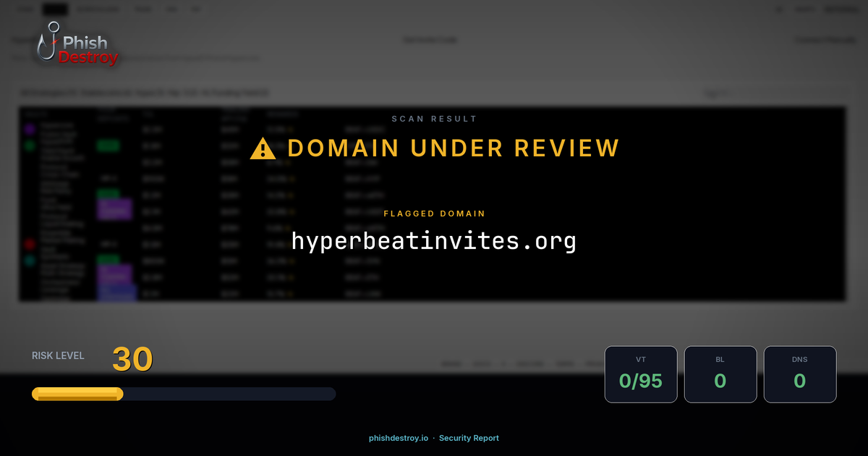868x456 pixels.
Task: Click the small icon in the top-right navigation bar
Action: [x=780, y=9]
